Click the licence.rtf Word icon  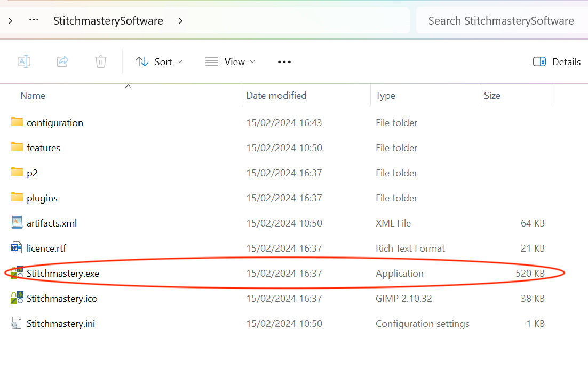(17, 247)
